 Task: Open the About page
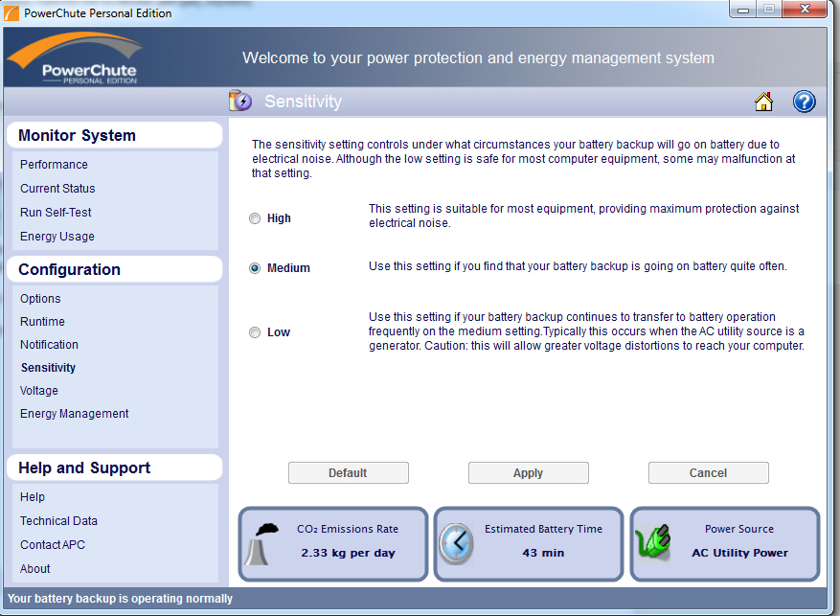coord(35,569)
